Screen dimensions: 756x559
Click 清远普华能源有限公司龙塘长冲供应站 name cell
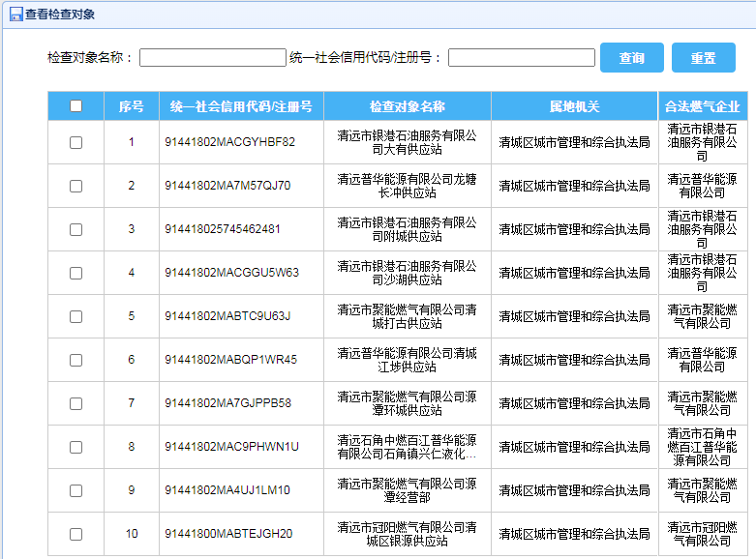coord(408,186)
